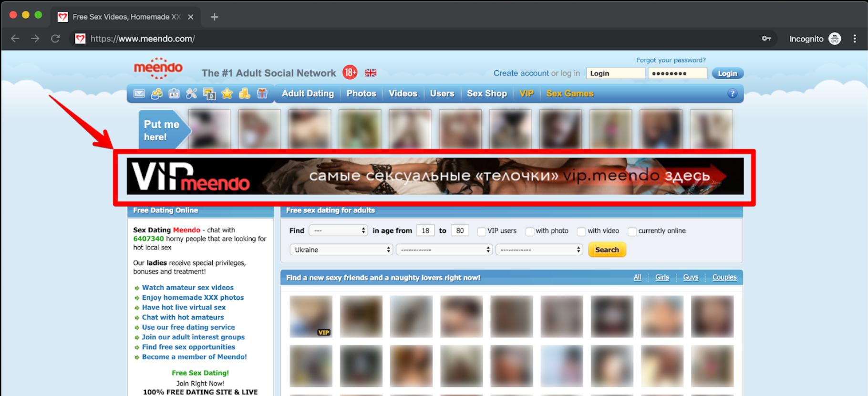Reload the page

pos(55,39)
